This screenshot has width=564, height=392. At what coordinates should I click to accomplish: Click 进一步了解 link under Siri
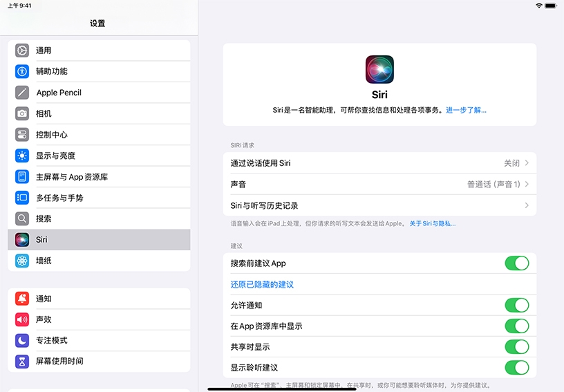(466, 110)
